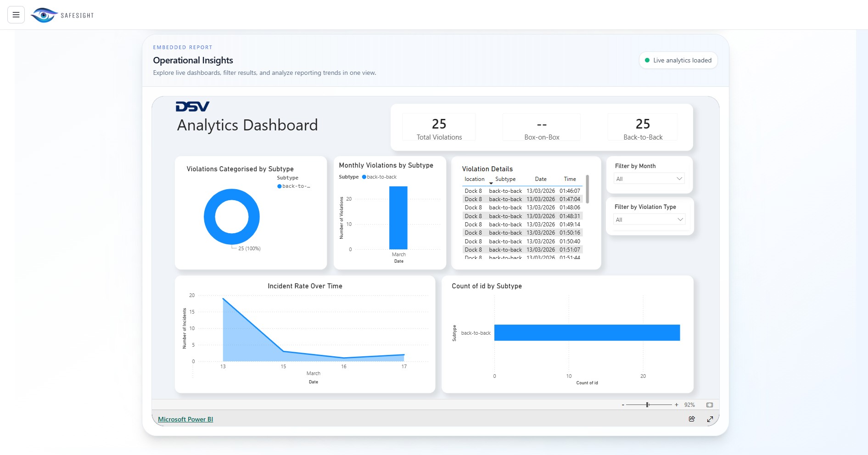This screenshot has height=455, width=868.
Task: Click the 25 (100%) donut label
Action: pyautogui.click(x=249, y=248)
